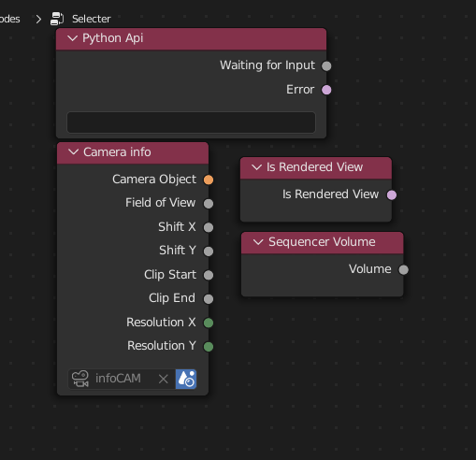Click the camera icon beside infoCAM
476x460 pixels.
[x=80, y=379]
